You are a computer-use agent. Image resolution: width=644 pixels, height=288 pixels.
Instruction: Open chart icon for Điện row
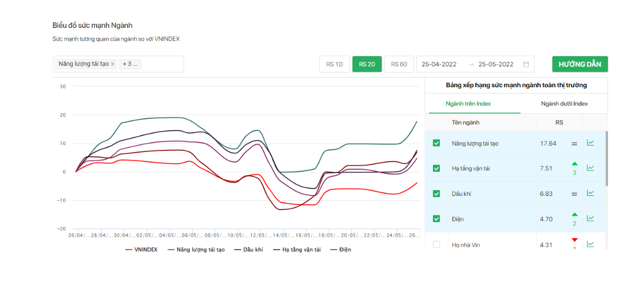click(590, 218)
